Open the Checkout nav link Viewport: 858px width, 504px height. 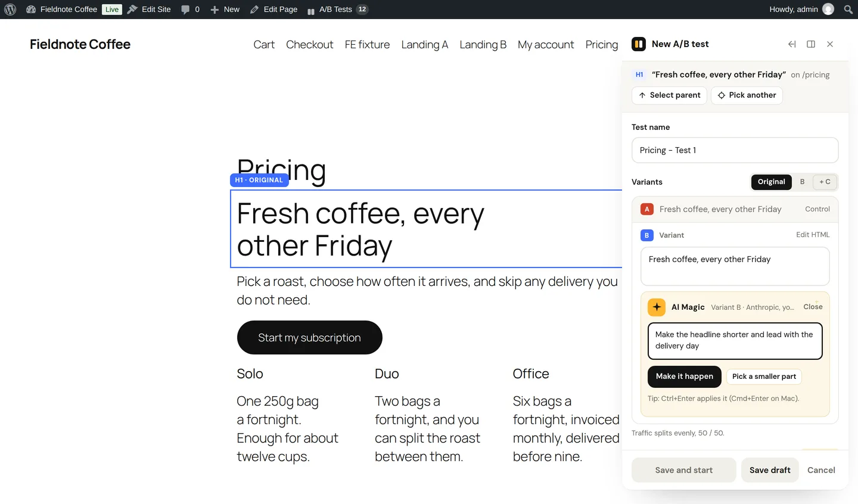click(310, 45)
